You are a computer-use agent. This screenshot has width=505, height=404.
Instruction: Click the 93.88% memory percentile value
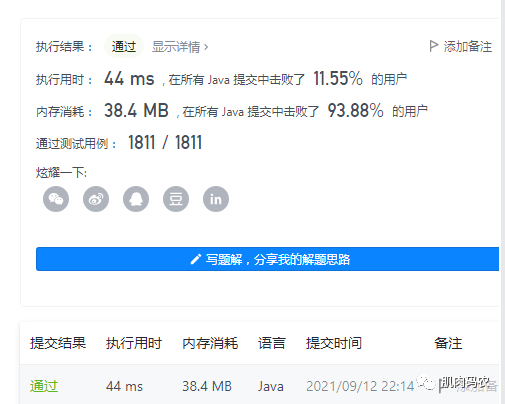pyautogui.click(x=355, y=110)
